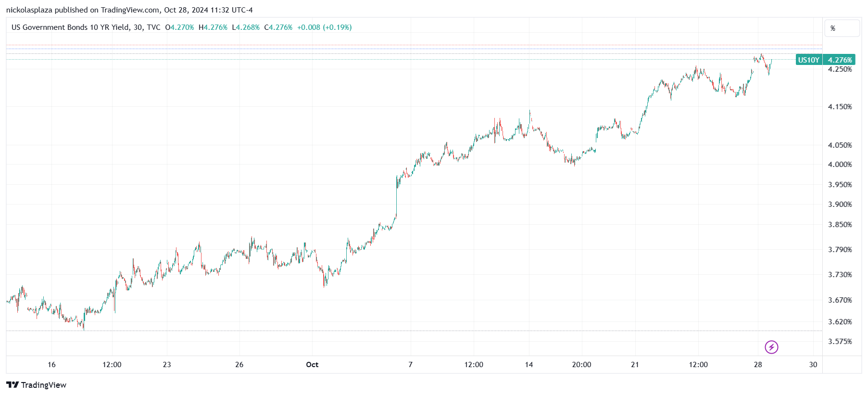Click the 16 date marker on time axis
The width and height of the screenshot is (868, 396).
tap(51, 365)
